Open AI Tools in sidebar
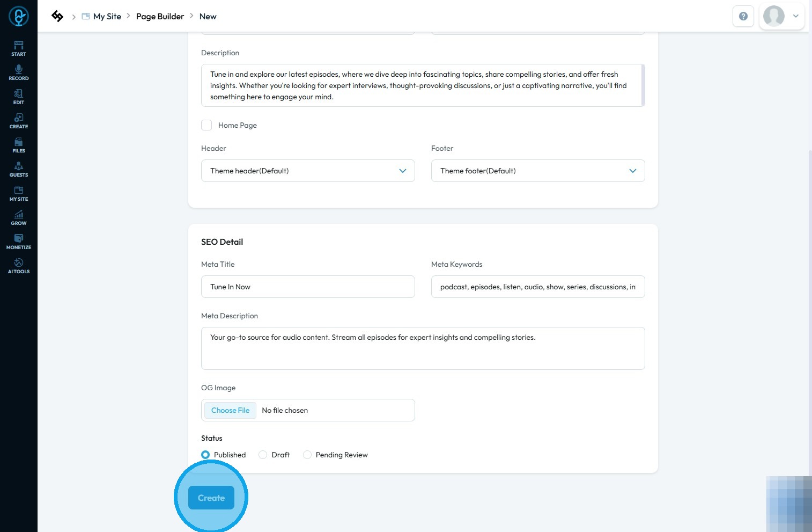This screenshot has height=532, width=812. click(x=19, y=266)
